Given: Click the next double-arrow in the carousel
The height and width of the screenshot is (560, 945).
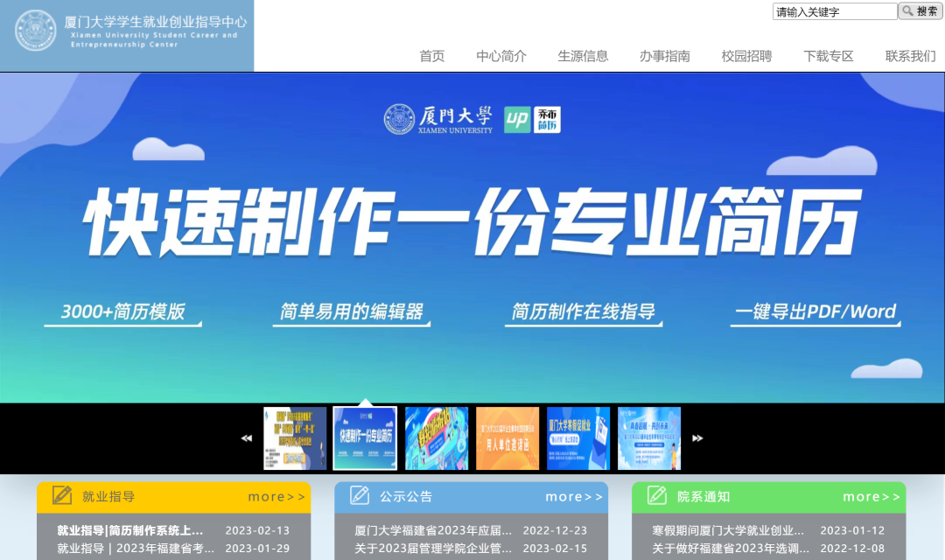Looking at the screenshot, I should [x=697, y=438].
